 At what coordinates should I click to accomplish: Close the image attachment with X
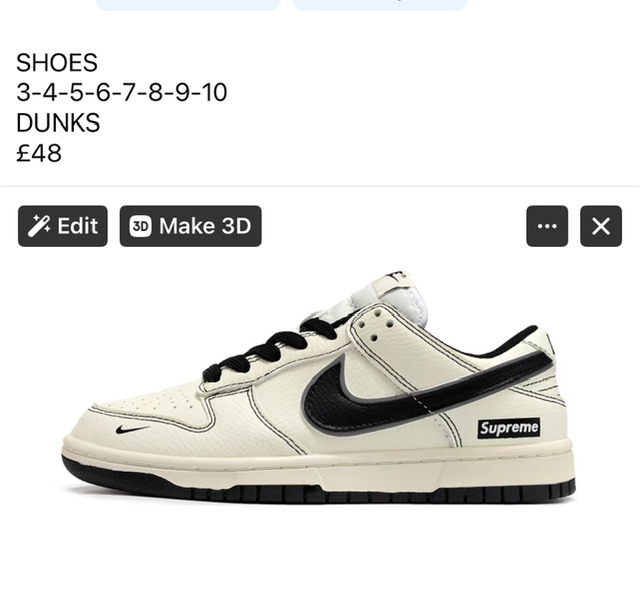(x=601, y=226)
